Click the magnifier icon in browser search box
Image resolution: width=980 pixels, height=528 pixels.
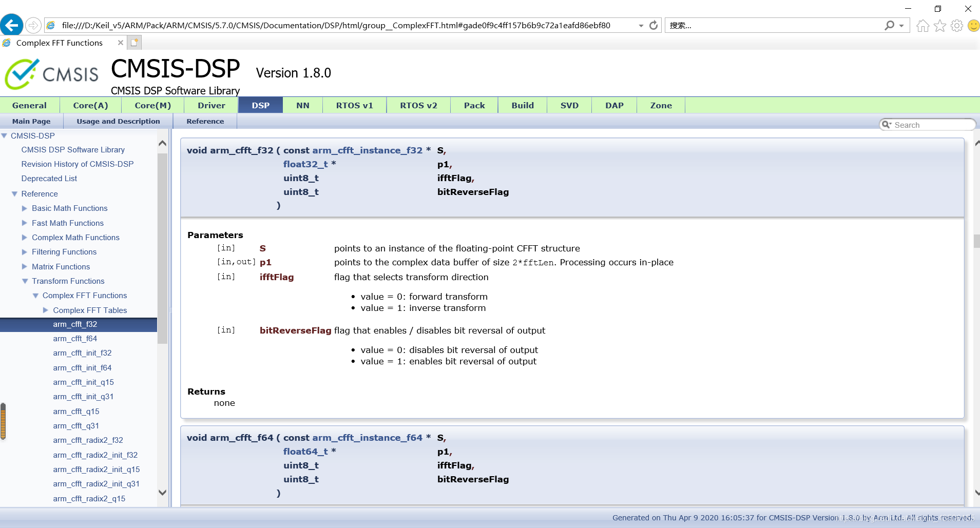[890, 25]
